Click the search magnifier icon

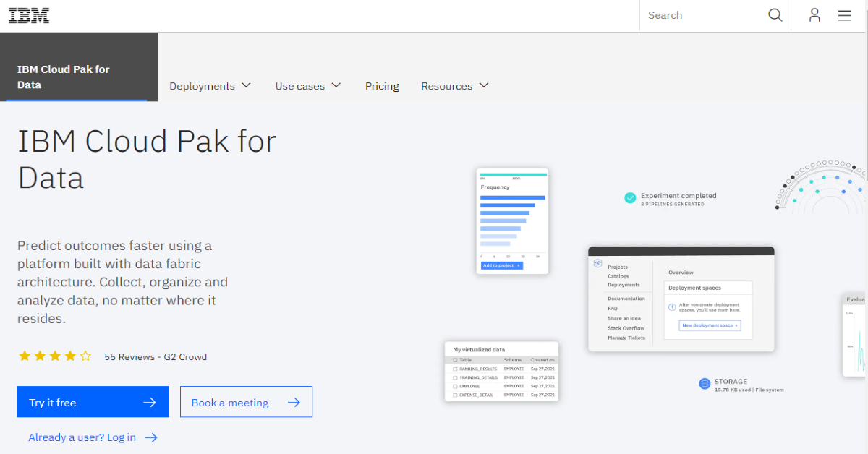(775, 15)
